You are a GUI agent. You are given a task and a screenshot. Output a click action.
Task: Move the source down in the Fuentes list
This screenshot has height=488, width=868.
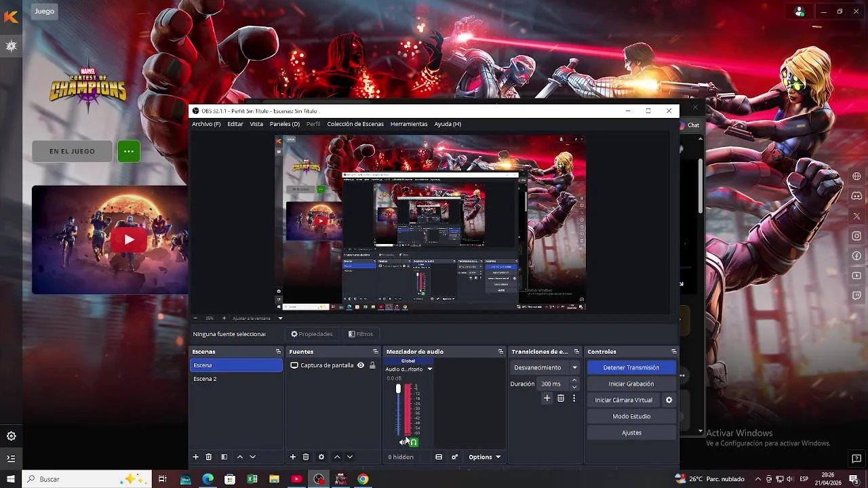pos(350,457)
